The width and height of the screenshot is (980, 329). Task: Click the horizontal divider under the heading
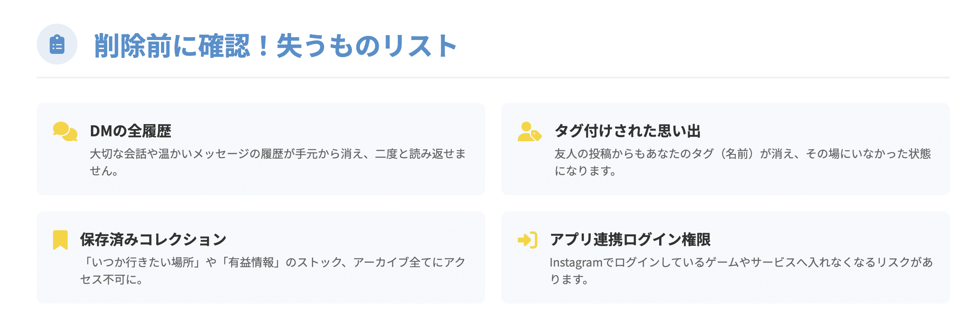(x=493, y=77)
